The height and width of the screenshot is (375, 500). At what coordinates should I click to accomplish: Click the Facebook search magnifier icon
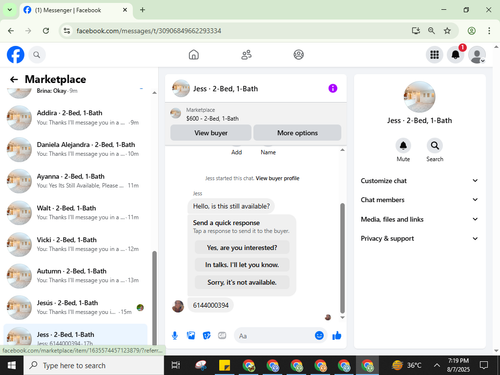(x=37, y=55)
